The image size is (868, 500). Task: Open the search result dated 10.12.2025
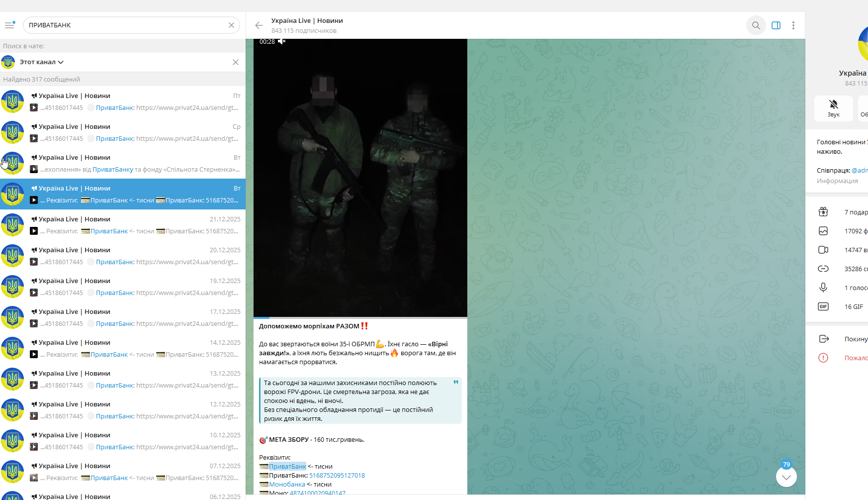[x=123, y=441]
